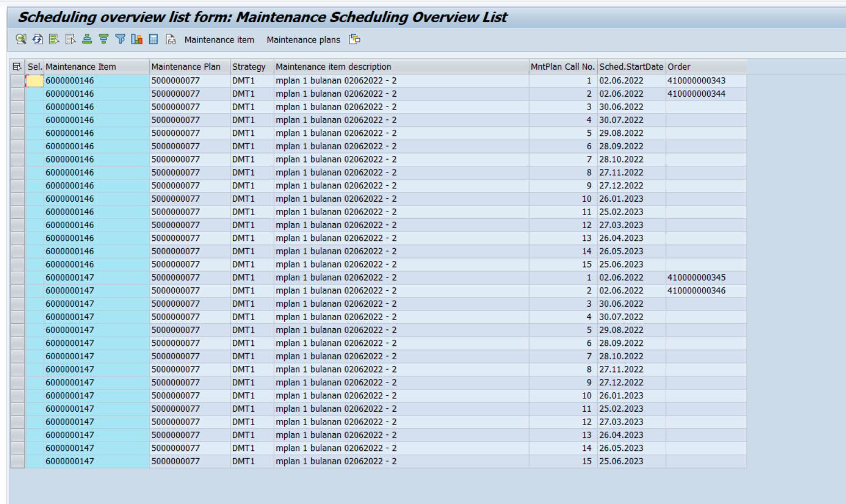Open the bar chart graphic icon
This screenshot has height=504, width=846.
tap(137, 39)
